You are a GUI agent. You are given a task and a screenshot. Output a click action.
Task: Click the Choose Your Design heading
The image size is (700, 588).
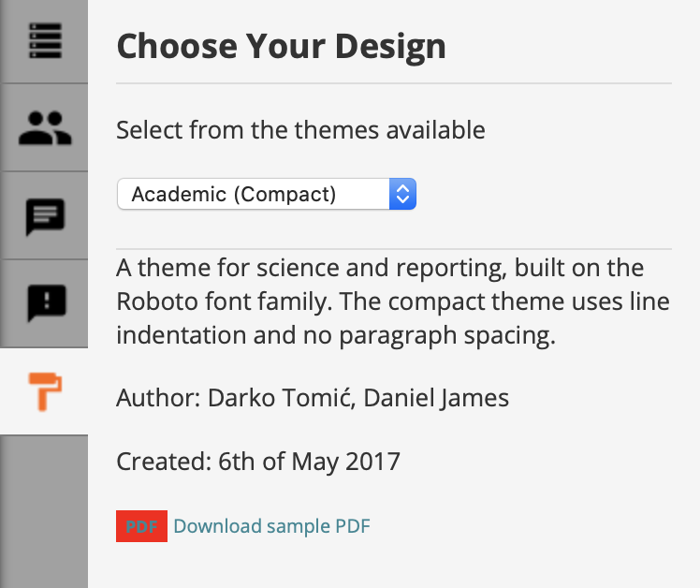(282, 47)
